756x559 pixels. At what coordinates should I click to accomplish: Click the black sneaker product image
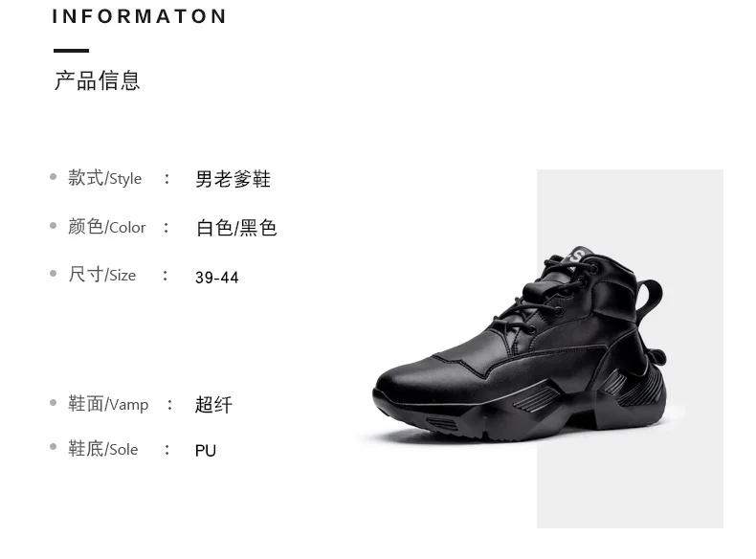(520, 345)
